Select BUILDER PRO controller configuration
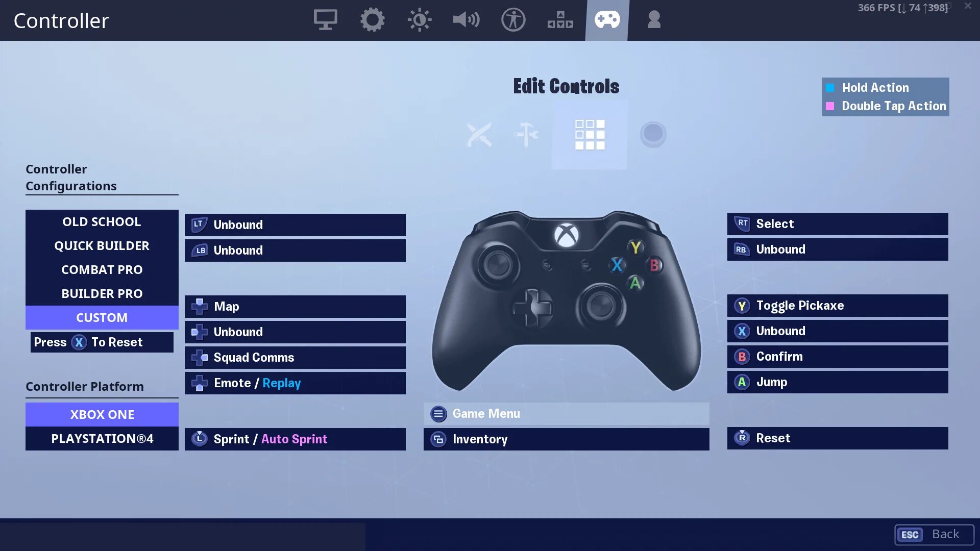Image resolution: width=980 pixels, height=551 pixels. 102,293
